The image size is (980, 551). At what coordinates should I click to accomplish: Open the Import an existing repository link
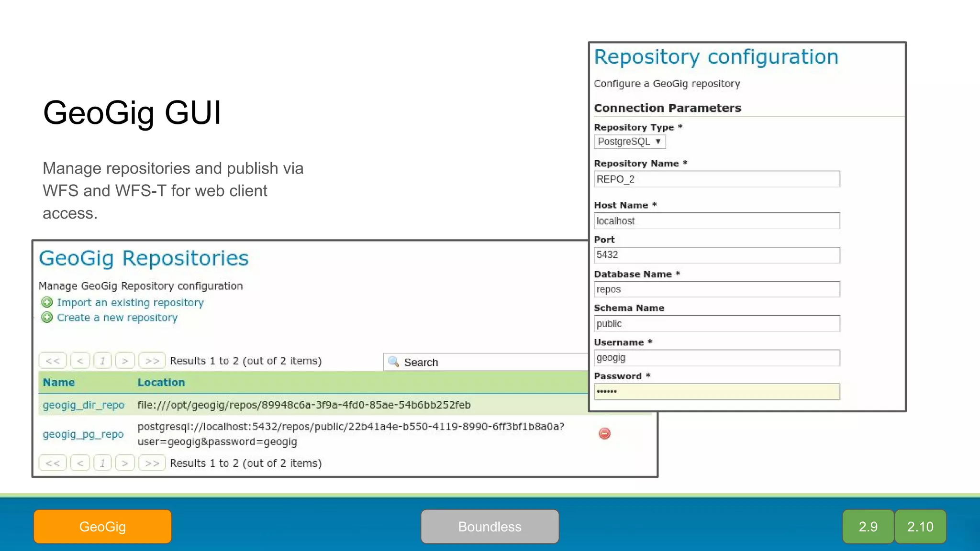130,303
